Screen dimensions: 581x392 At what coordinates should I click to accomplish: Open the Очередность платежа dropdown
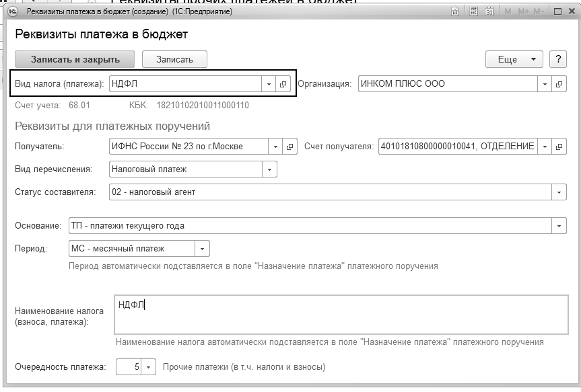coord(149,367)
